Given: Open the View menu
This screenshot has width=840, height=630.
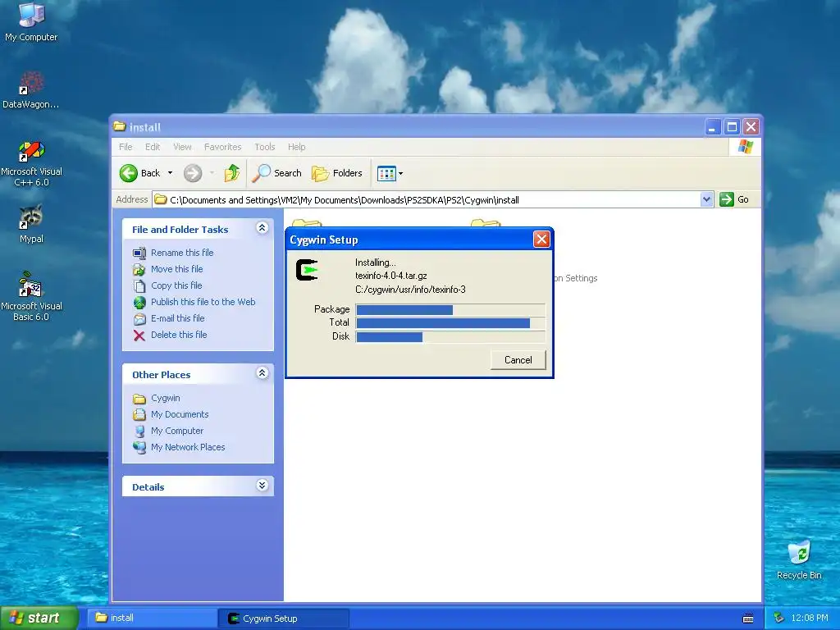Looking at the screenshot, I should tap(182, 147).
